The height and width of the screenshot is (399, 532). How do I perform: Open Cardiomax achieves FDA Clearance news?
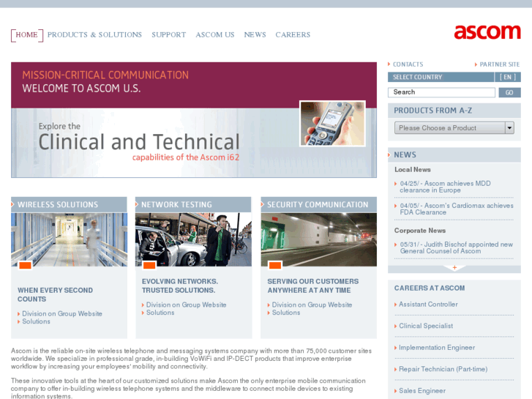pos(457,209)
